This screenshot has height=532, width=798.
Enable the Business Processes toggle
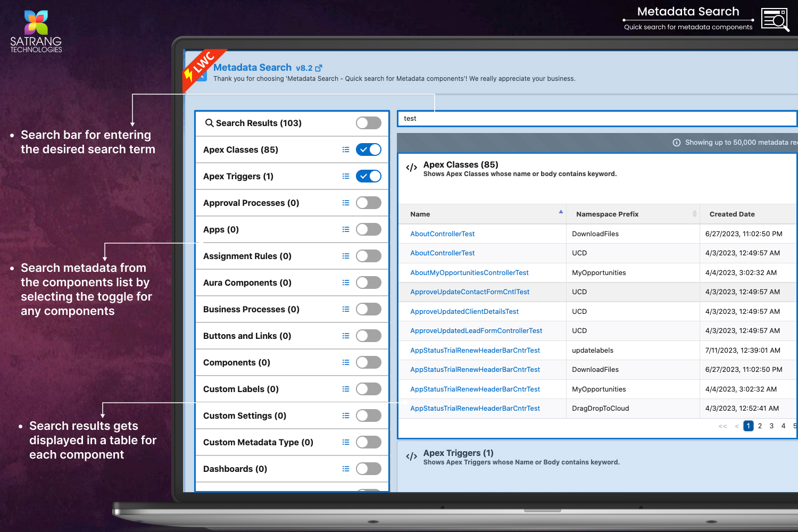[x=369, y=309]
